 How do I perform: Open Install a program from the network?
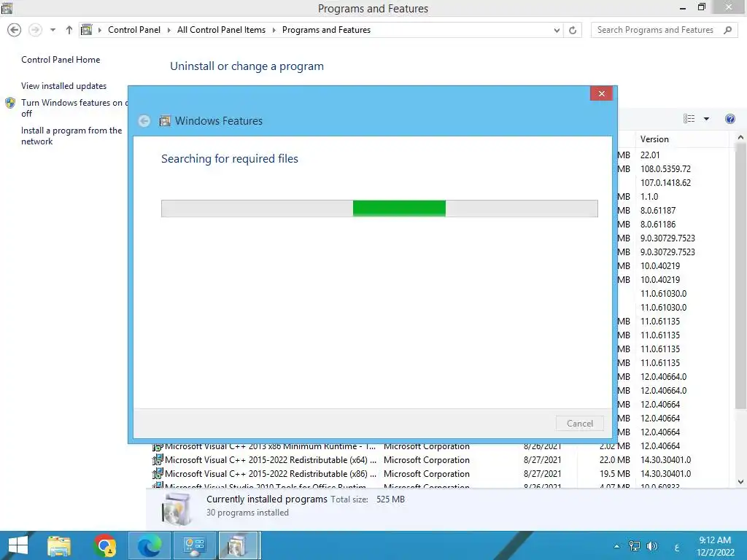[x=71, y=136]
